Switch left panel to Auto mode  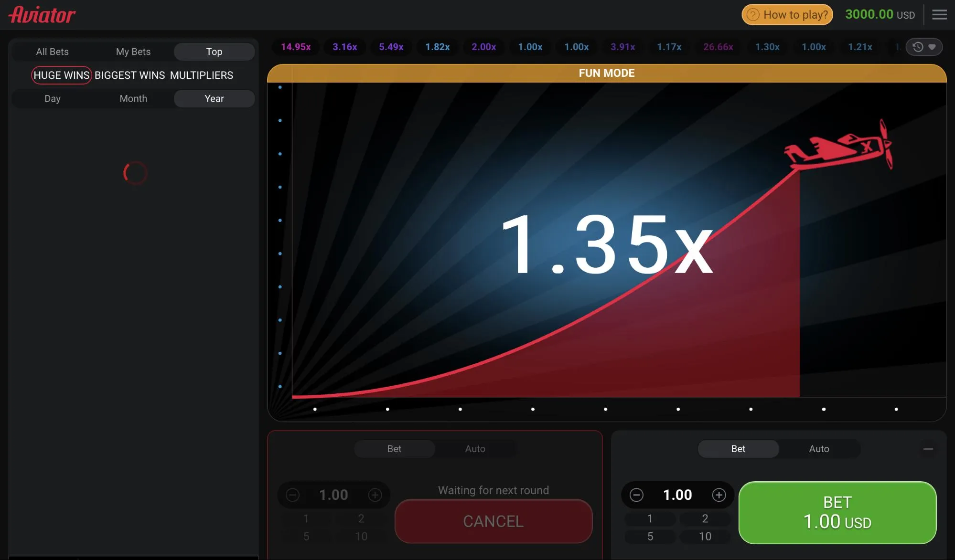tap(475, 449)
